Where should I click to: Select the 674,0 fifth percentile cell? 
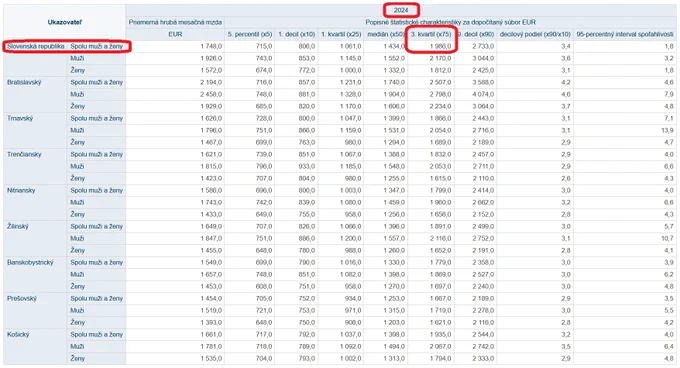coord(264,70)
